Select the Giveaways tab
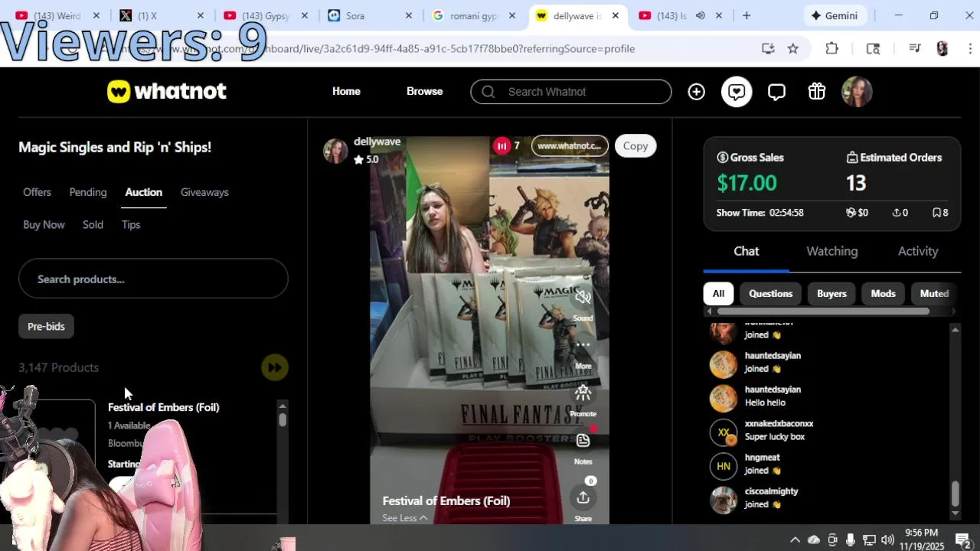This screenshot has width=980, height=551. click(x=204, y=192)
